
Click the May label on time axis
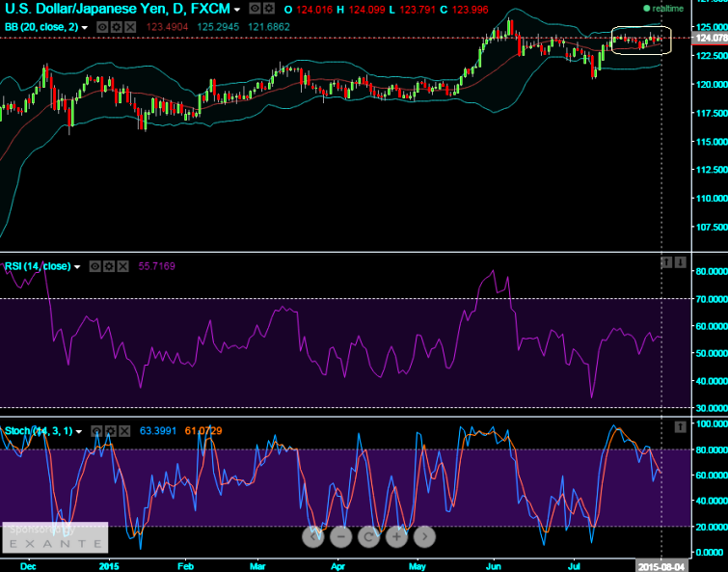(417, 566)
